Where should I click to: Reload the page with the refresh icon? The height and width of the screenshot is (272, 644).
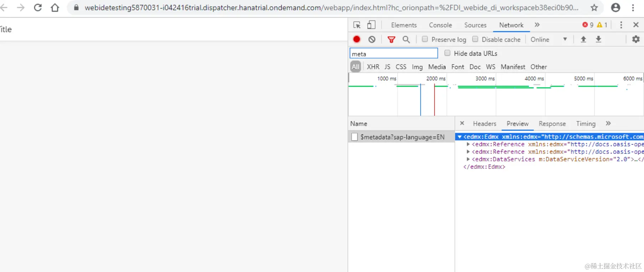38,7
